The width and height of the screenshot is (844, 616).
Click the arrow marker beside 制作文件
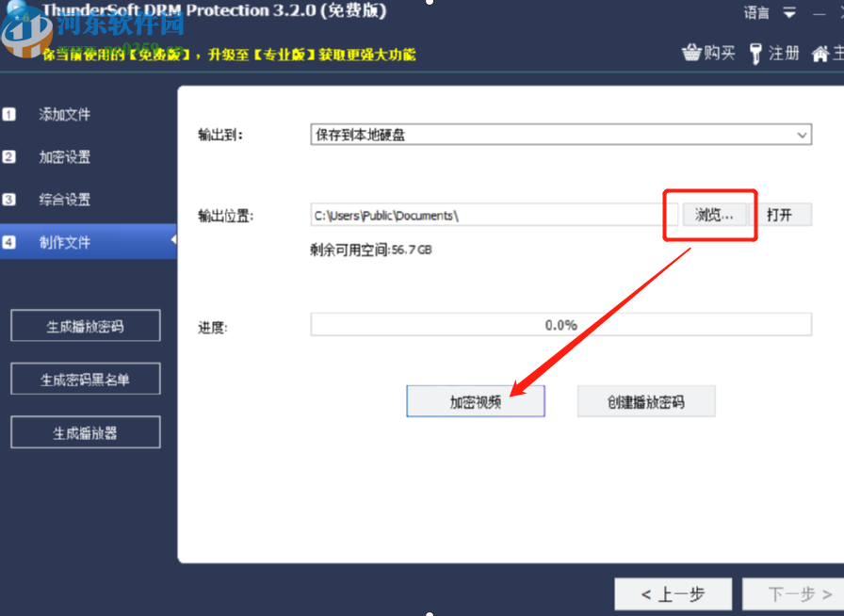click(x=173, y=241)
